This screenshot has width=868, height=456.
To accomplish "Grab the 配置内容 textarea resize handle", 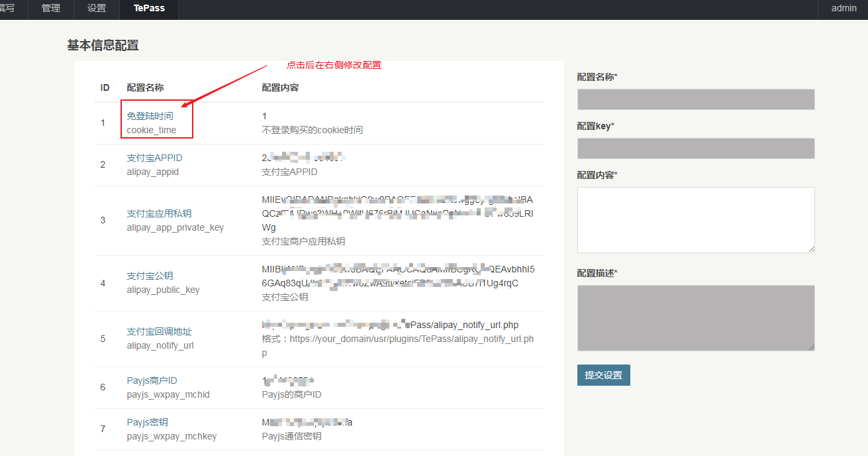I will coord(811,249).
